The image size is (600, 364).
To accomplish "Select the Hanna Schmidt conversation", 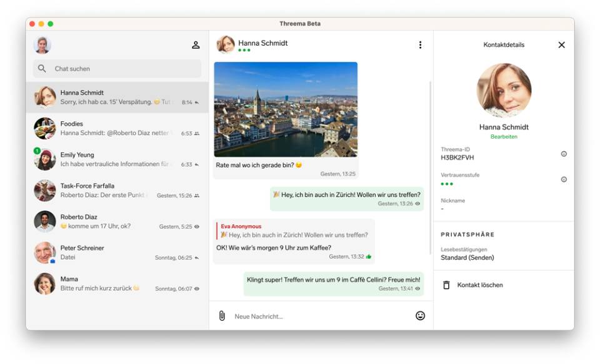I will coord(117,97).
